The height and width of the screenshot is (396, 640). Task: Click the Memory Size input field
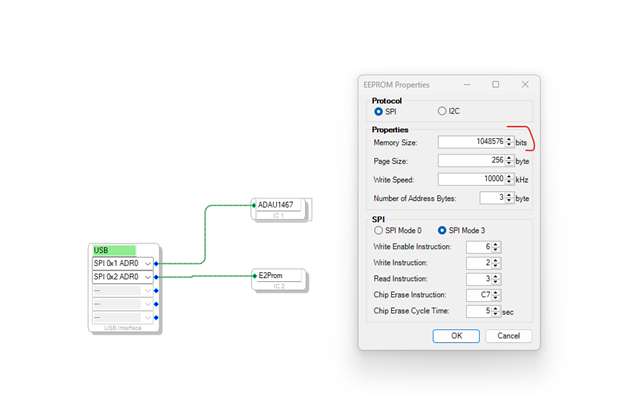(471, 142)
